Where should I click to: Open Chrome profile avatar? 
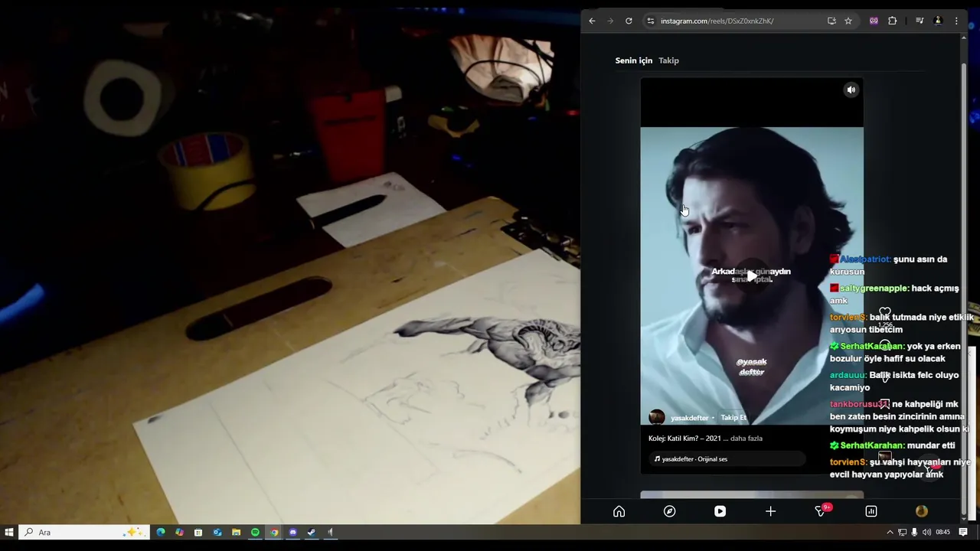[x=938, y=21]
